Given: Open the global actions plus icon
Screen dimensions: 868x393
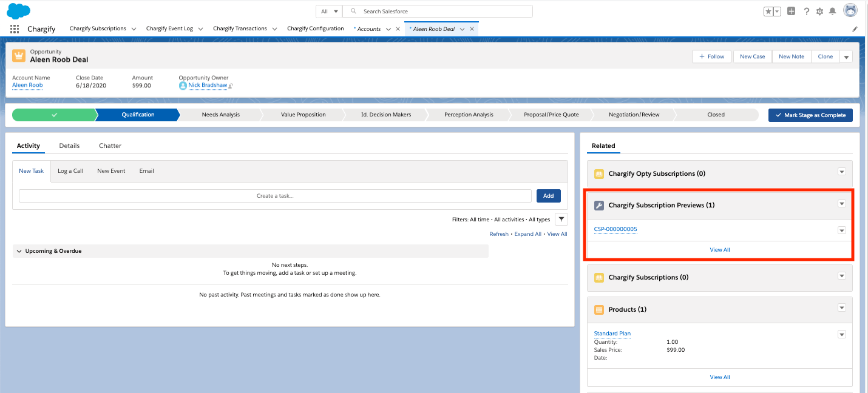Looking at the screenshot, I should [791, 11].
